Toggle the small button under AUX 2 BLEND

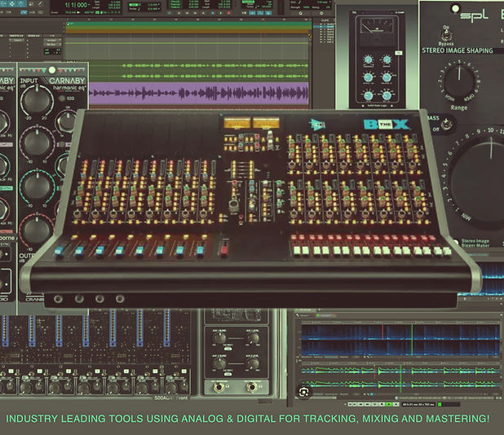(228, 374)
